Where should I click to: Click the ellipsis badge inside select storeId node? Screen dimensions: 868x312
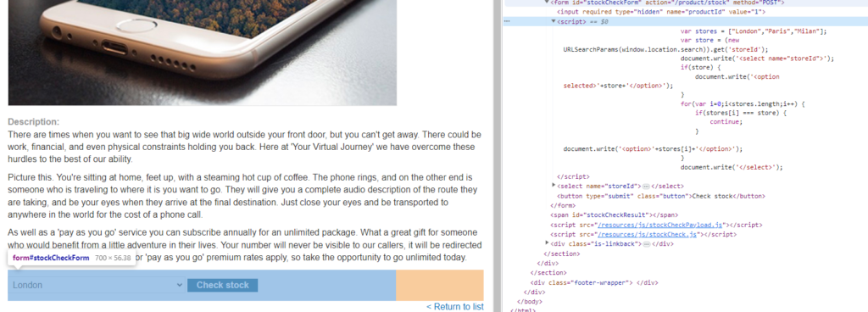coord(645,187)
